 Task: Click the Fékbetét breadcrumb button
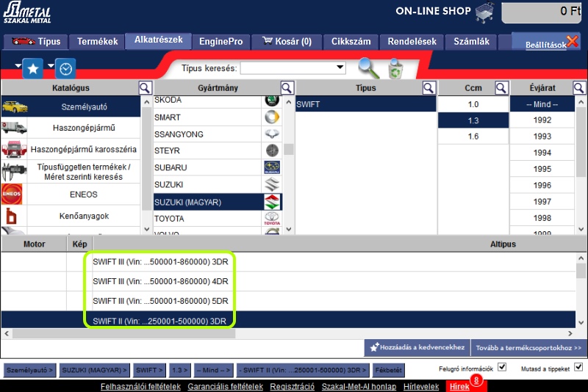click(x=389, y=370)
